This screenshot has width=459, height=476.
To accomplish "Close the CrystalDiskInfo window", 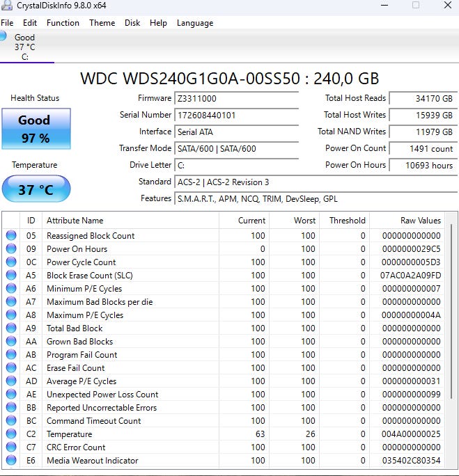I will (x=448, y=5).
